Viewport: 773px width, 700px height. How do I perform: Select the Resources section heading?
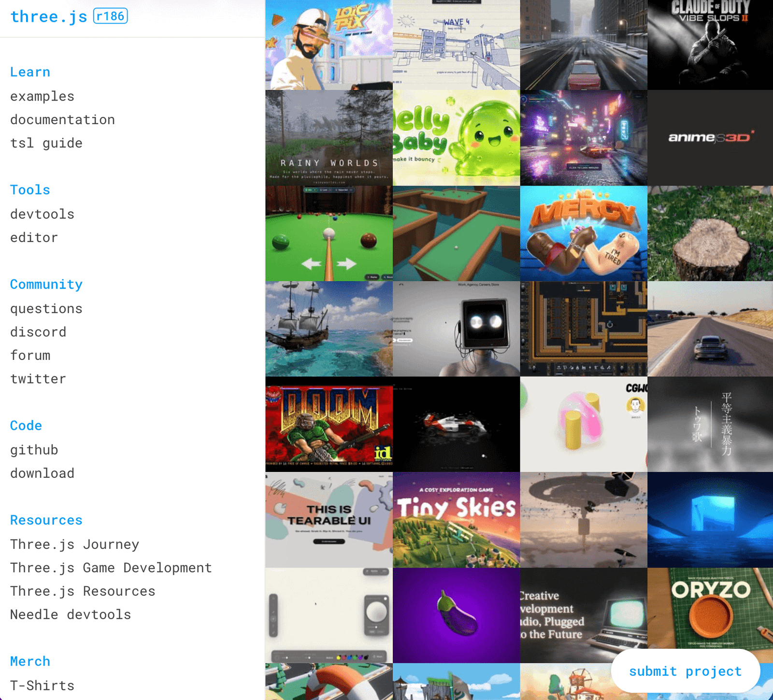(46, 520)
